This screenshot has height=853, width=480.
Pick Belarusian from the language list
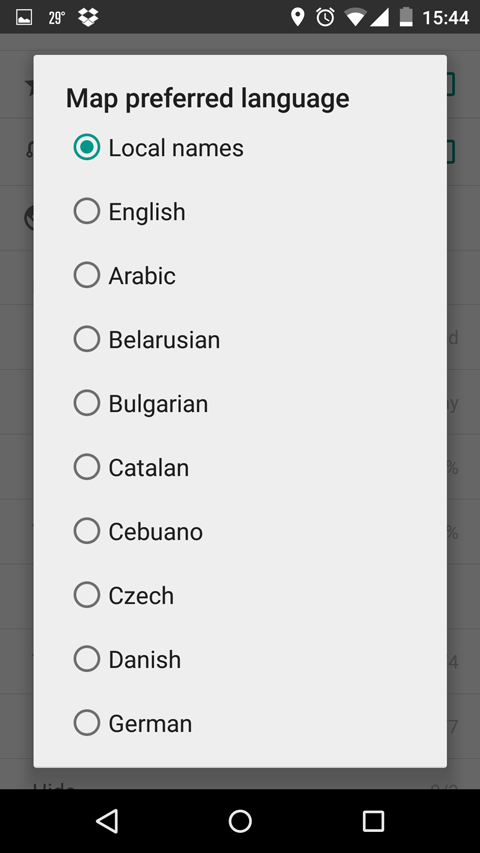[x=87, y=339]
